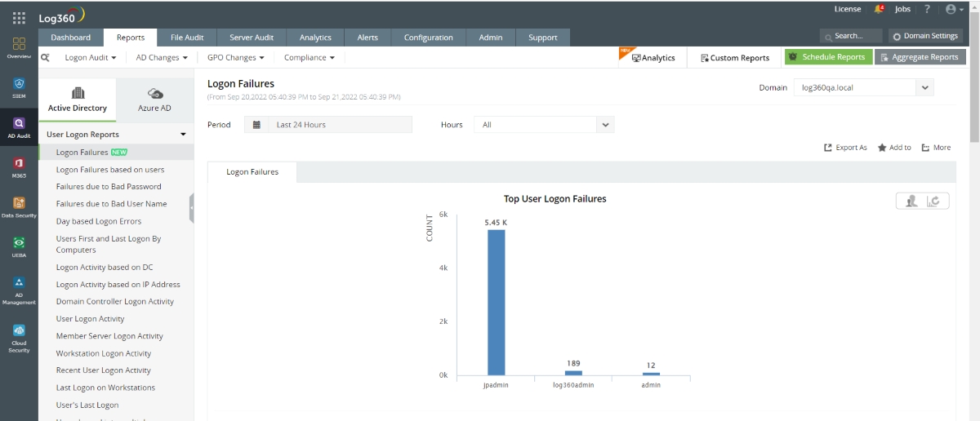The height and width of the screenshot is (421, 980).
Task: Select the Azure AD tab
Action: click(x=155, y=100)
